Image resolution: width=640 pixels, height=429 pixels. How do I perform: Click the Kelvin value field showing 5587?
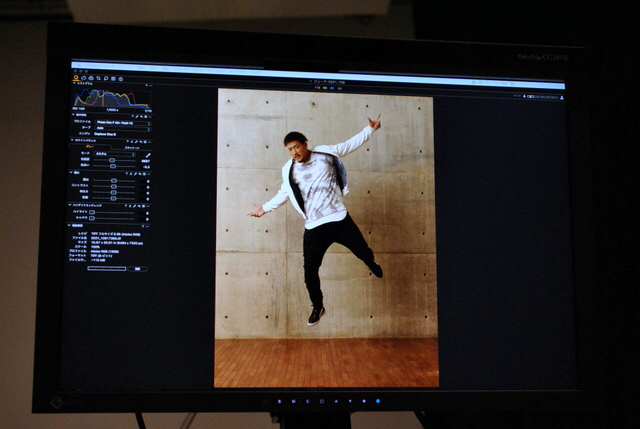(x=146, y=161)
